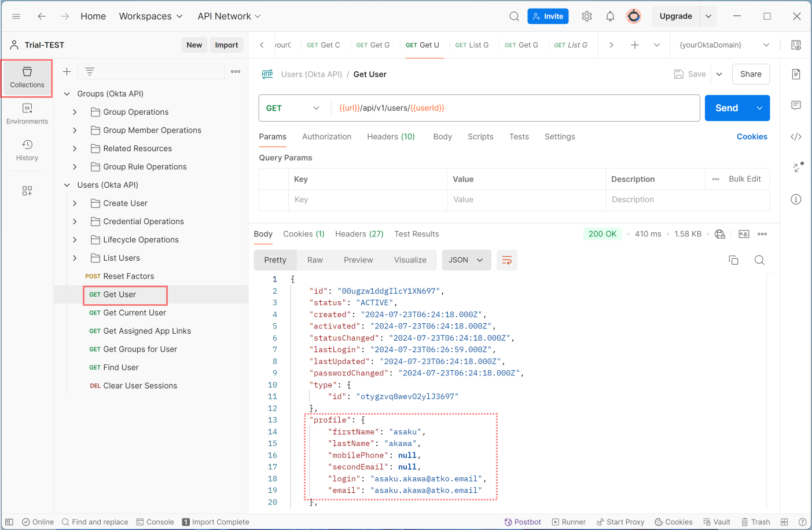Click the code snippet icon in right sidebar

(796, 137)
